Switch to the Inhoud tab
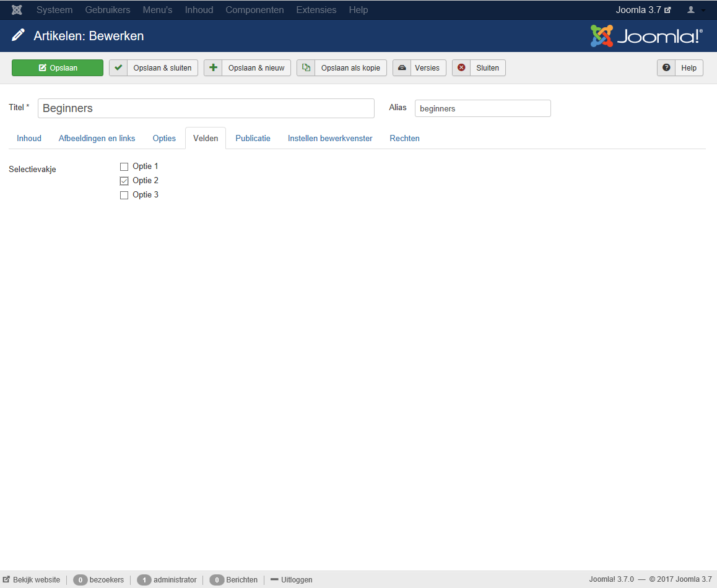The width and height of the screenshot is (717, 588). [x=29, y=138]
